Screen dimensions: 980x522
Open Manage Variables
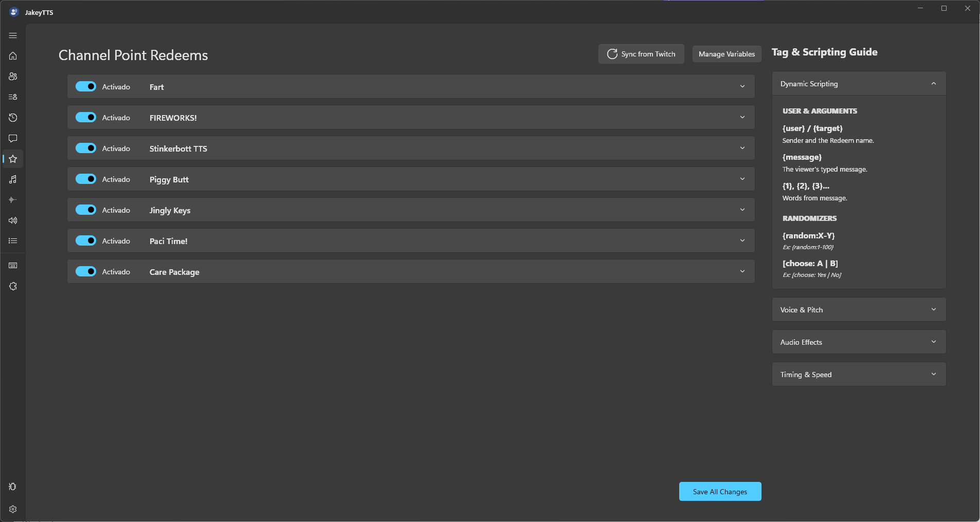pos(727,54)
